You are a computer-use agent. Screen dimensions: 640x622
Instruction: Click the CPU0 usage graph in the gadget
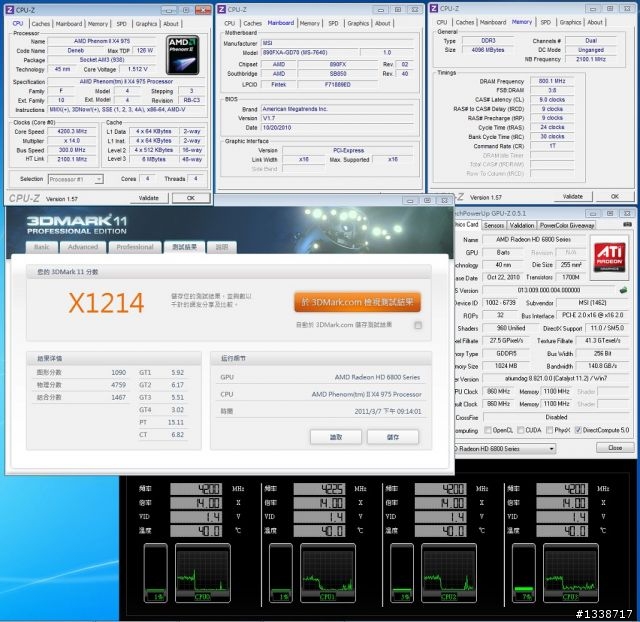[202, 573]
